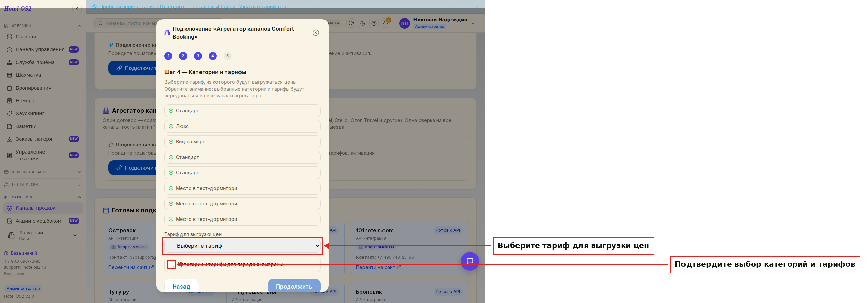
Task: Open the Николай Надеждин user menu
Action: (437, 23)
